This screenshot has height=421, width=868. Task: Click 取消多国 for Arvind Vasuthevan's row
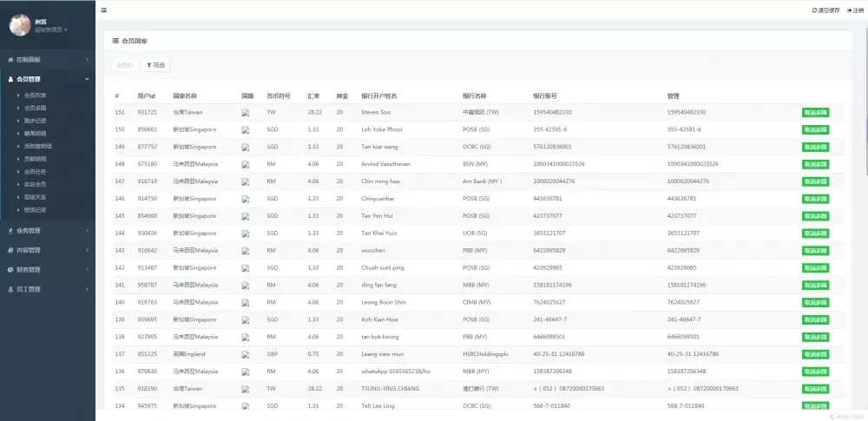(x=815, y=164)
